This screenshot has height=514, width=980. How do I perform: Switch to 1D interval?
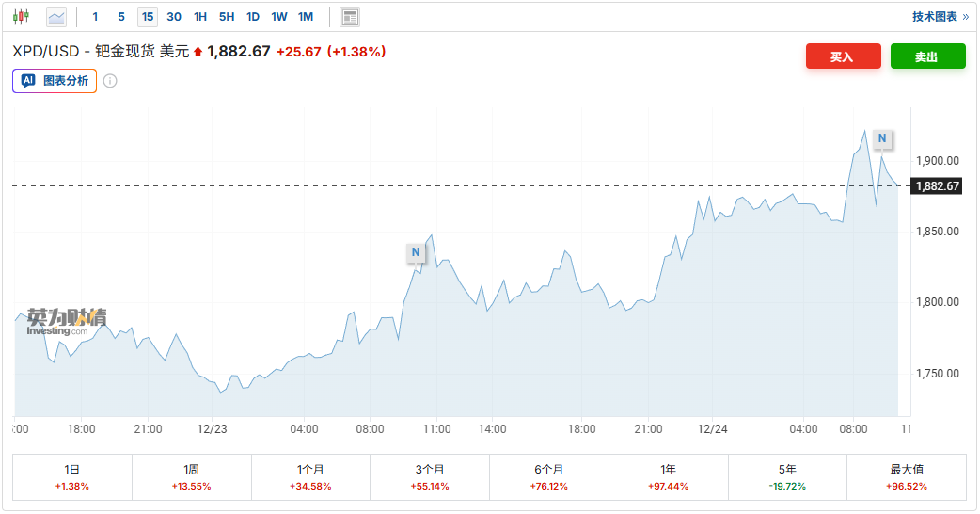click(253, 17)
